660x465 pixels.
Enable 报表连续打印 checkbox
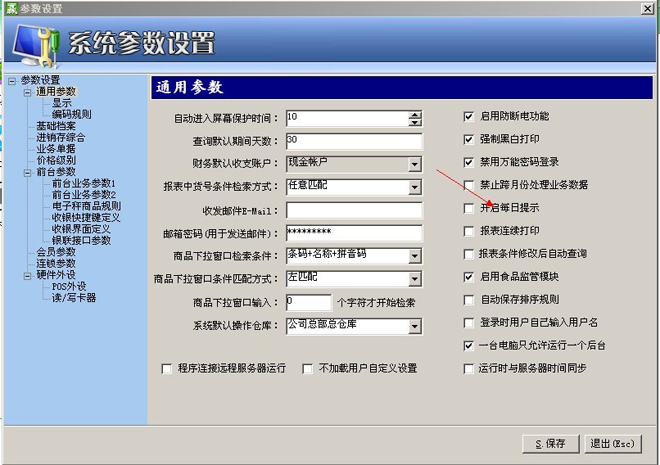pos(468,231)
